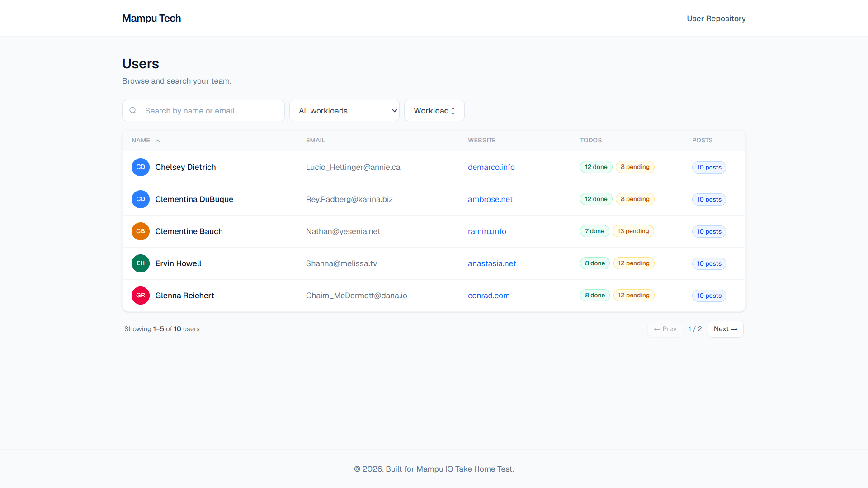Click the Users page heading

141,64
